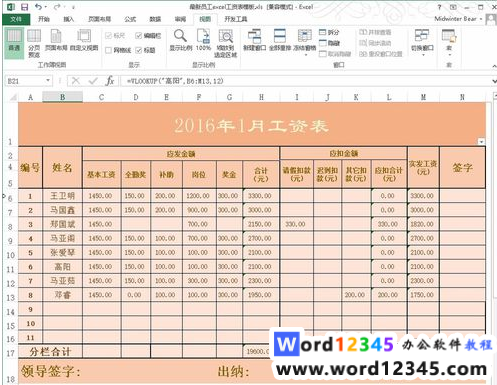This screenshot has width=497, height=385.
Task: Expand the formula bar with chevron
Action: [494, 81]
